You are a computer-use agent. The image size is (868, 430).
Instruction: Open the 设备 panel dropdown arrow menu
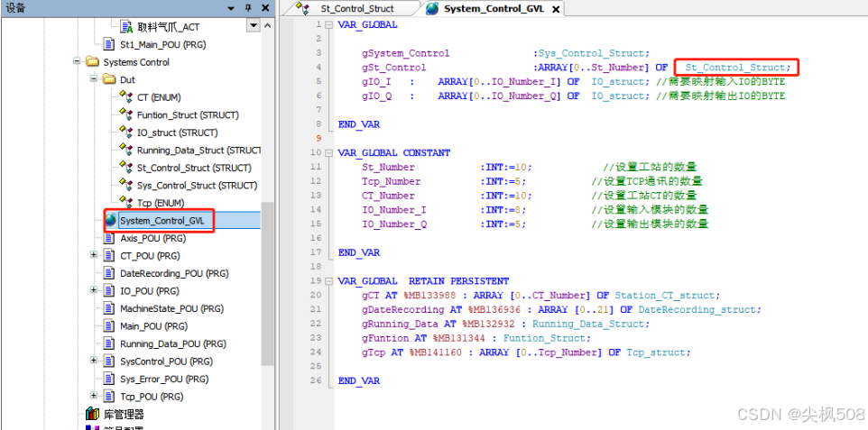click(x=231, y=8)
